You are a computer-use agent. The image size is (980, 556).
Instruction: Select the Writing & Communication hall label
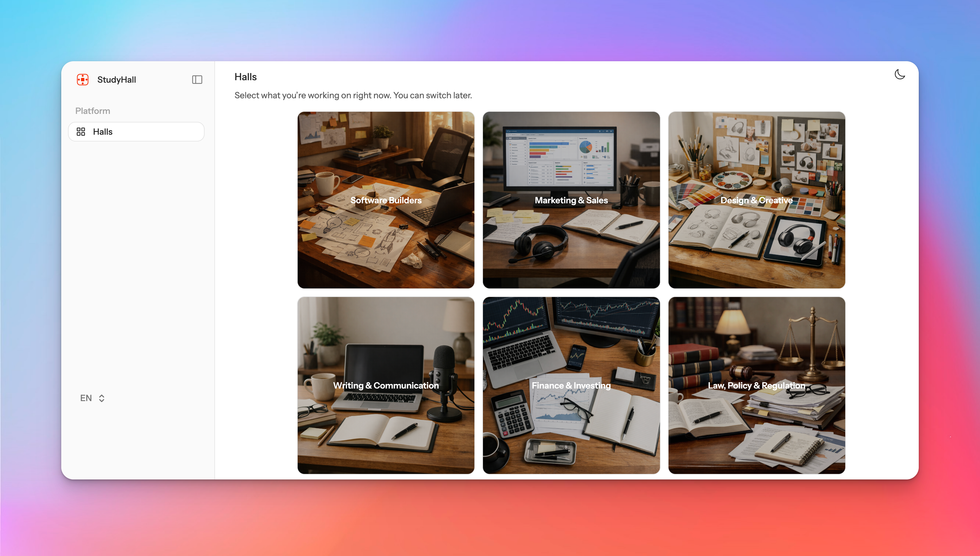(x=386, y=385)
